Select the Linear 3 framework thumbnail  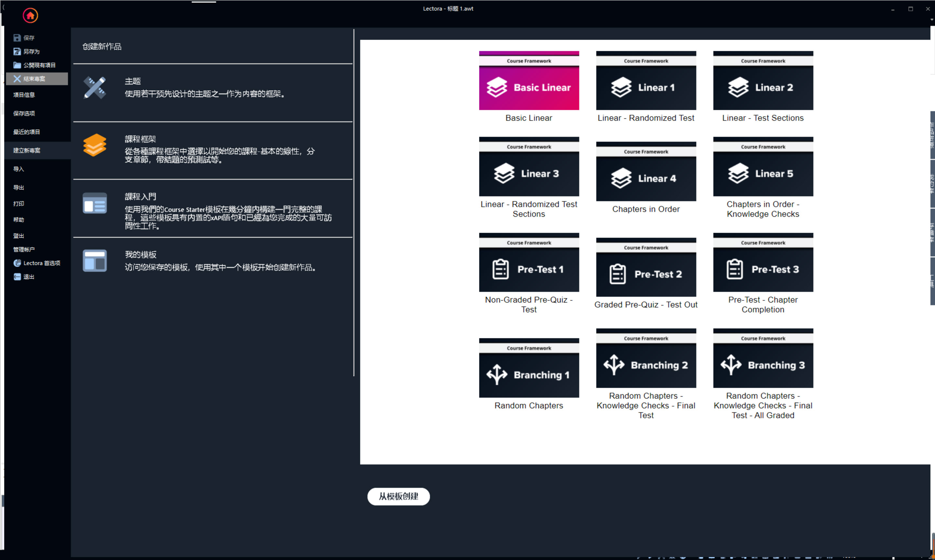tap(529, 166)
